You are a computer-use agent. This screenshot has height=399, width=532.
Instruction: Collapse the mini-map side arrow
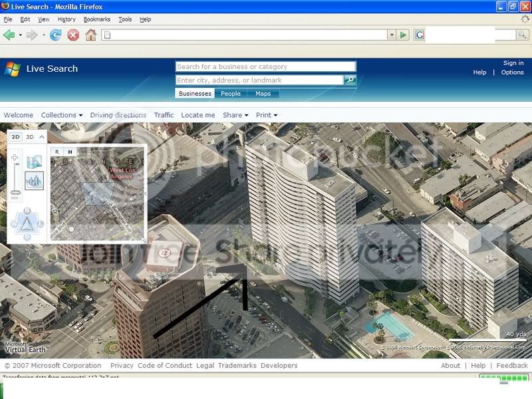[145, 194]
